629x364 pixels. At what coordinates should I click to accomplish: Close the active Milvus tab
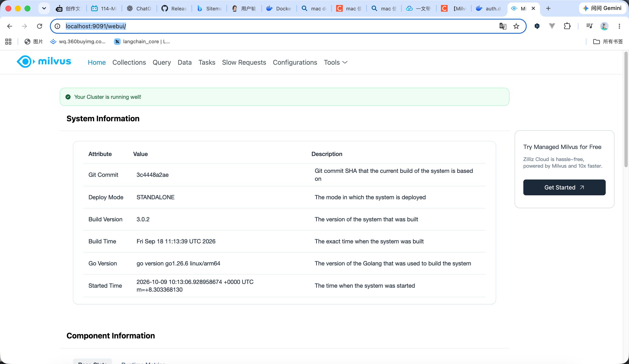pos(533,9)
